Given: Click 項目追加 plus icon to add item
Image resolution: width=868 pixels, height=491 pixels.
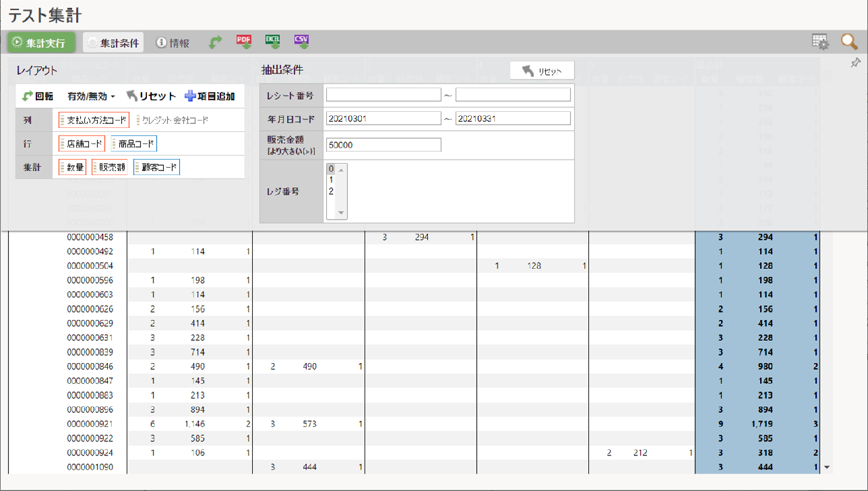Looking at the screenshot, I should tap(210, 96).
